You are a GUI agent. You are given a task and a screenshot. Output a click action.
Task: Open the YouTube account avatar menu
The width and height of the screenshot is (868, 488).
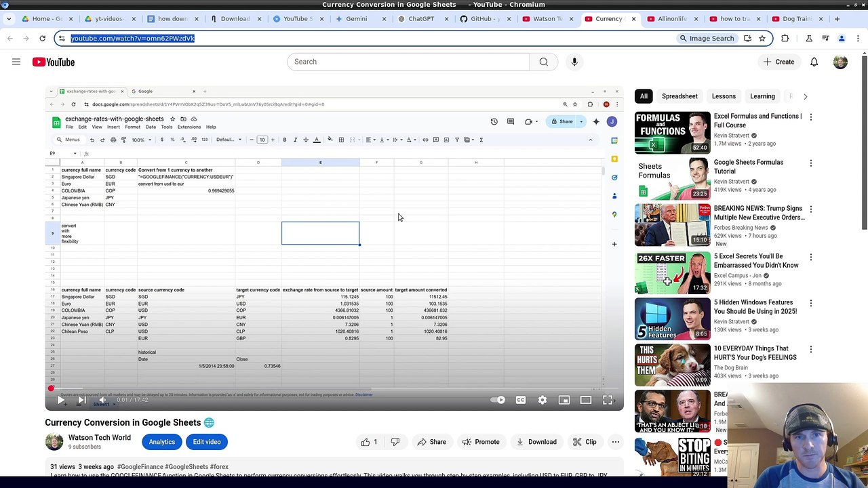tap(840, 62)
